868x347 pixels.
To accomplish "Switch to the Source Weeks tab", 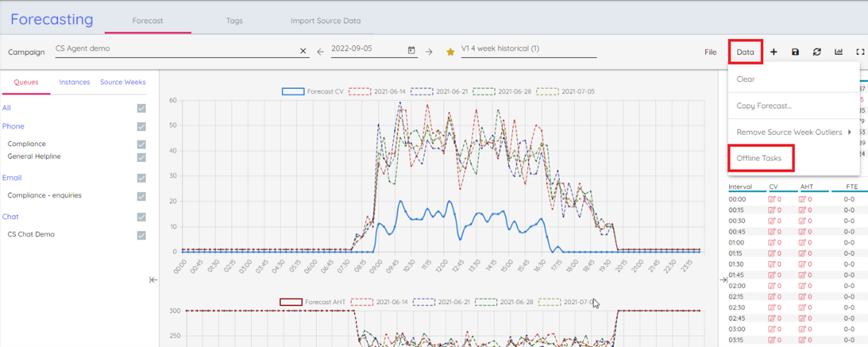I will [123, 82].
